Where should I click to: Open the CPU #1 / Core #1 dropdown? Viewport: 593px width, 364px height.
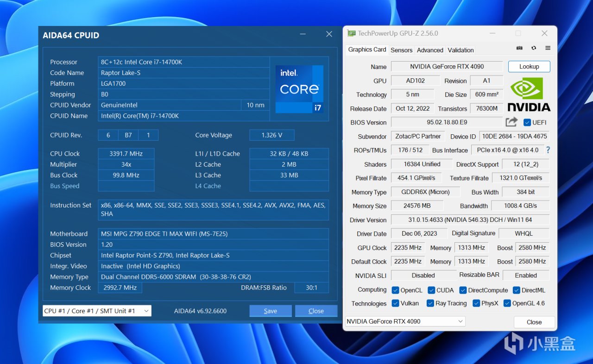click(x=97, y=311)
